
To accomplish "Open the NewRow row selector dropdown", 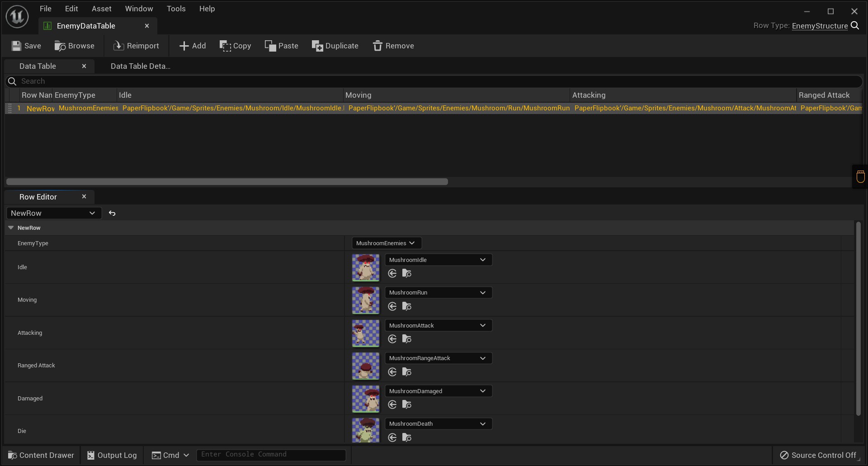I will pyautogui.click(x=53, y=213).
